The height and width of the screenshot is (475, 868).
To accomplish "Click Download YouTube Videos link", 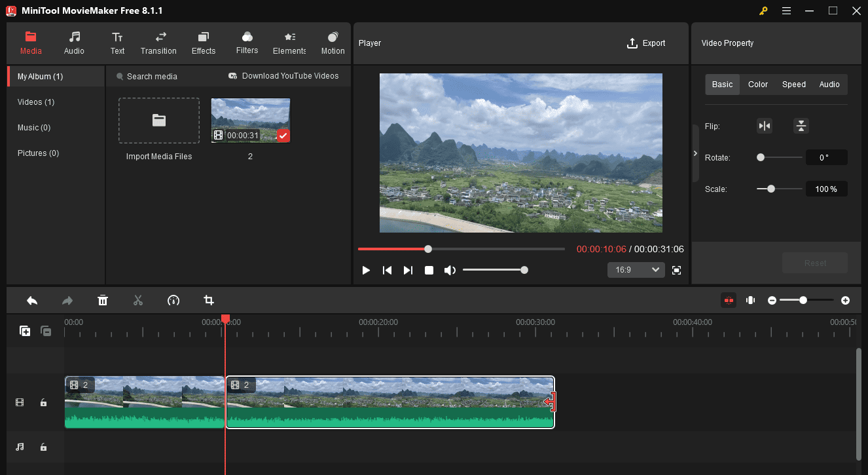I will coord(283,76).
